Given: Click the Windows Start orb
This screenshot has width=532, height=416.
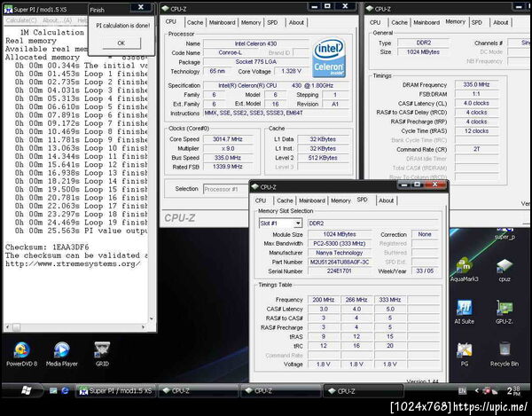Looking at the screenshot, I should tap(27, 390).
